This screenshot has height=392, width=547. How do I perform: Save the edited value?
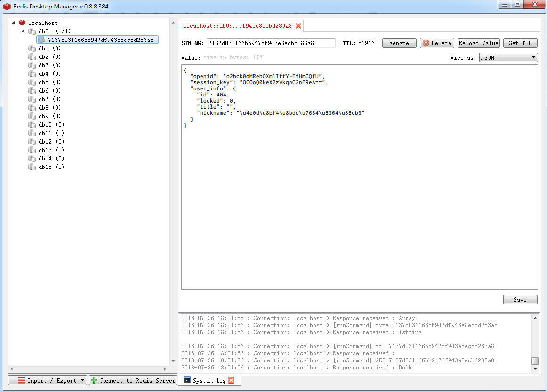coord(520,300)
